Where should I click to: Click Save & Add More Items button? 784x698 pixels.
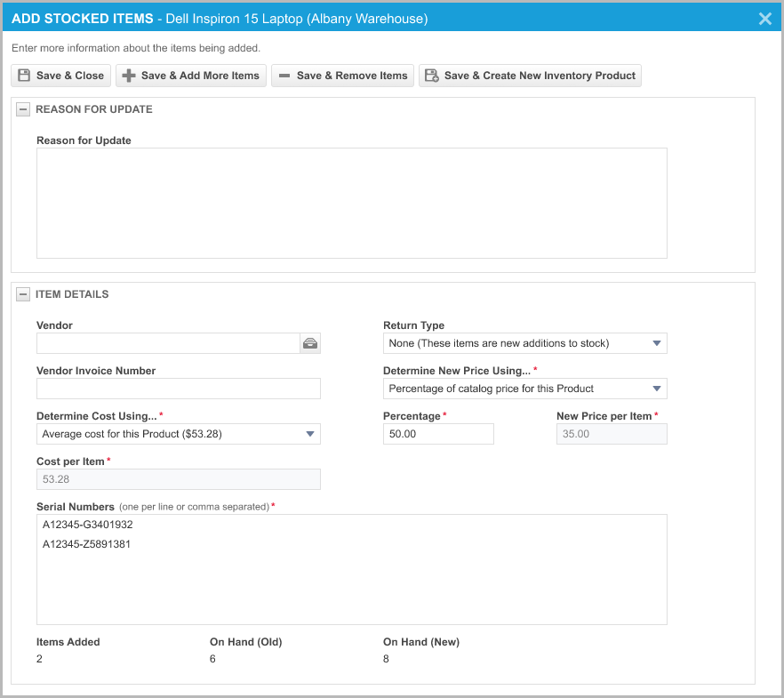191,76
